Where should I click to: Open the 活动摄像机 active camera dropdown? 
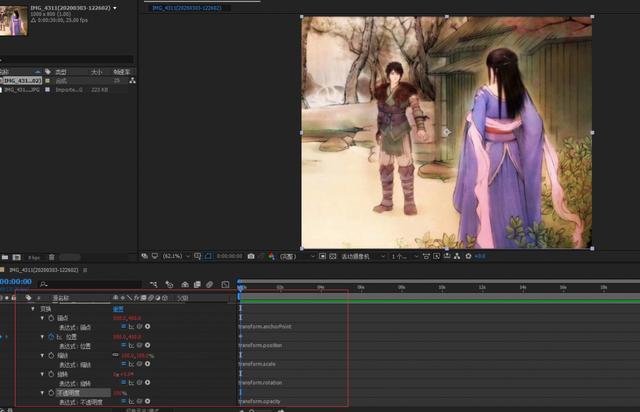point(356,256)
